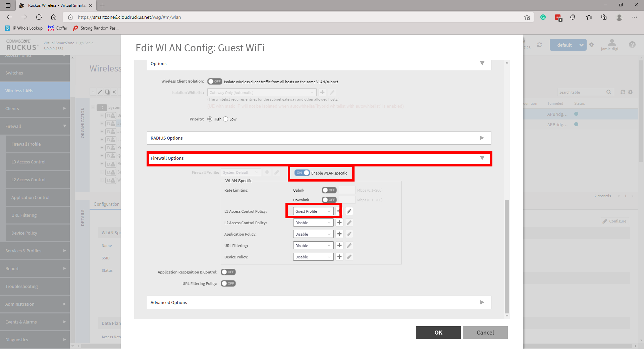The width and height of the screenshot is (644, 349).
Task: Expand the Advanced Options section
Action: (319, 302)
